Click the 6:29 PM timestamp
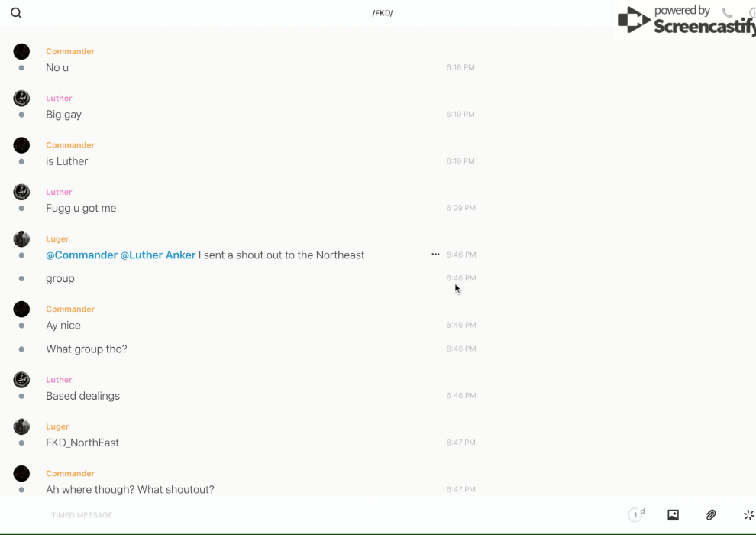756x535 pixels. (x=460, y=208)
